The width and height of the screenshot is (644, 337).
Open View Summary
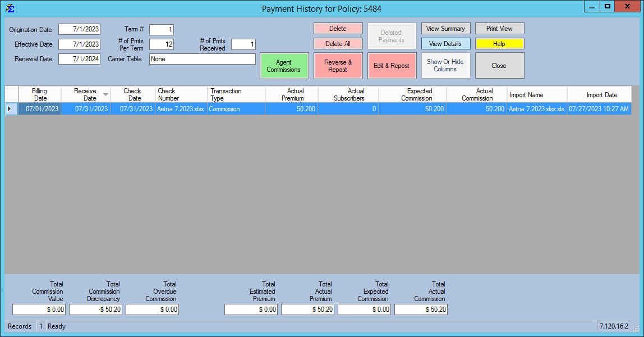(445, 28)
